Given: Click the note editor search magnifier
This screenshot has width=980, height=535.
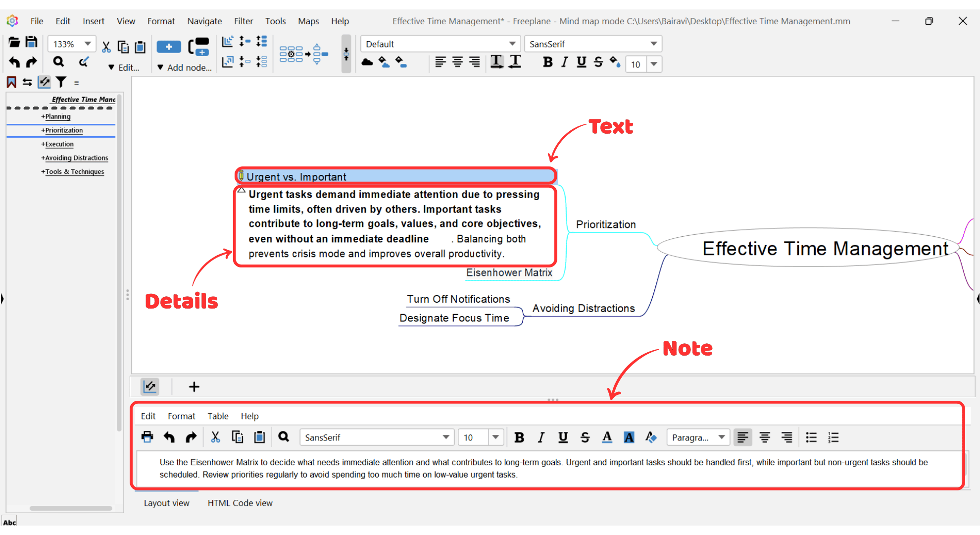Looking at the screenshot, I should [x=284, y=437].
